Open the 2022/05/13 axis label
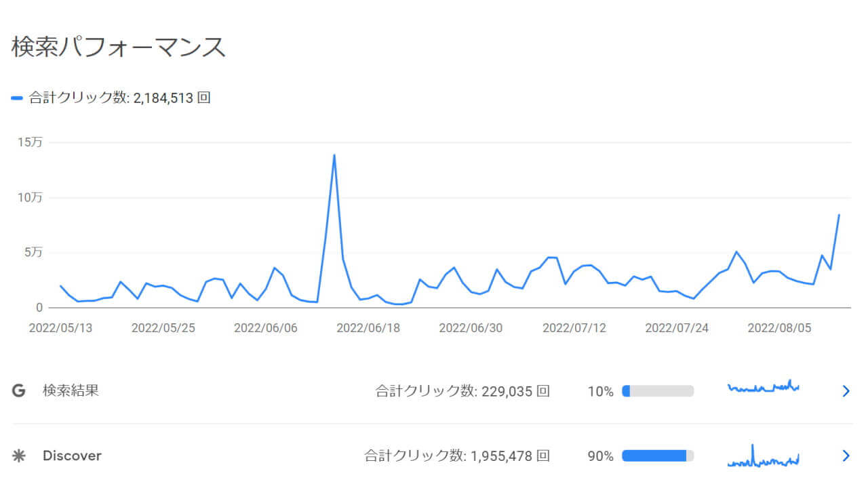This screenshot has width=868, height=488. click(62, 327)
